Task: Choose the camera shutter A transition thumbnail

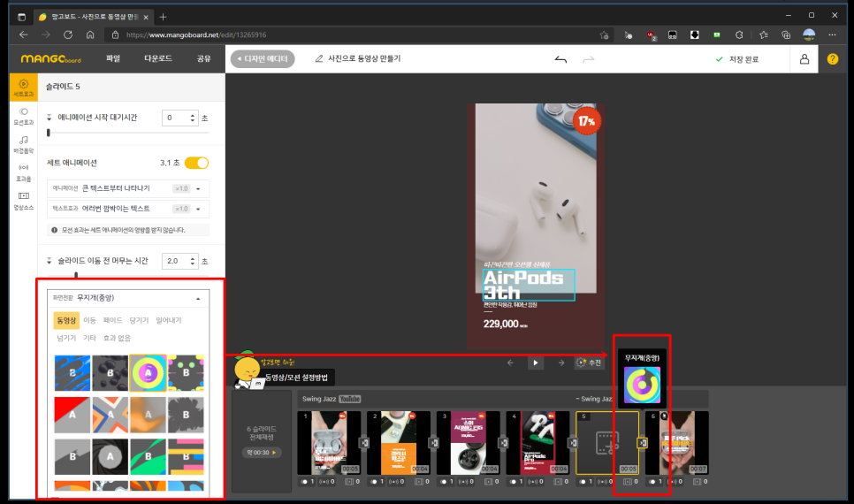Action: [x=110, y=456]
